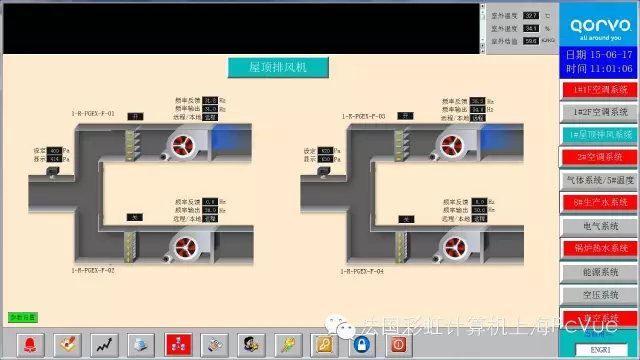Toggle the 开 status box of fan F-03

coord(405,116)
